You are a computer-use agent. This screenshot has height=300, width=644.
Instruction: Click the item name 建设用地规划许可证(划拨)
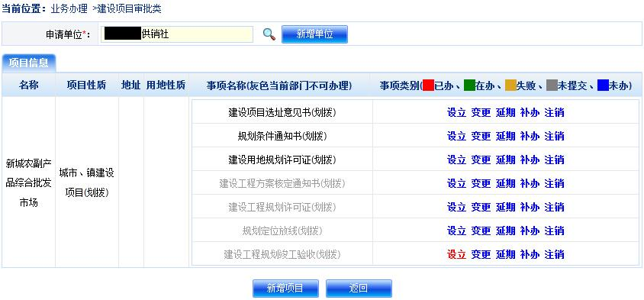click(282, 160)
